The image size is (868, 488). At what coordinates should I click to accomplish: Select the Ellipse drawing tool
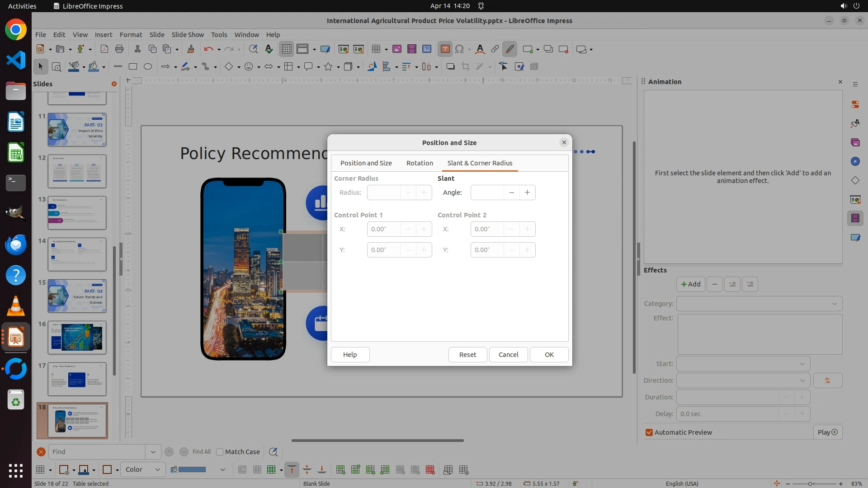pyautogui.click(x=148, y=67)
